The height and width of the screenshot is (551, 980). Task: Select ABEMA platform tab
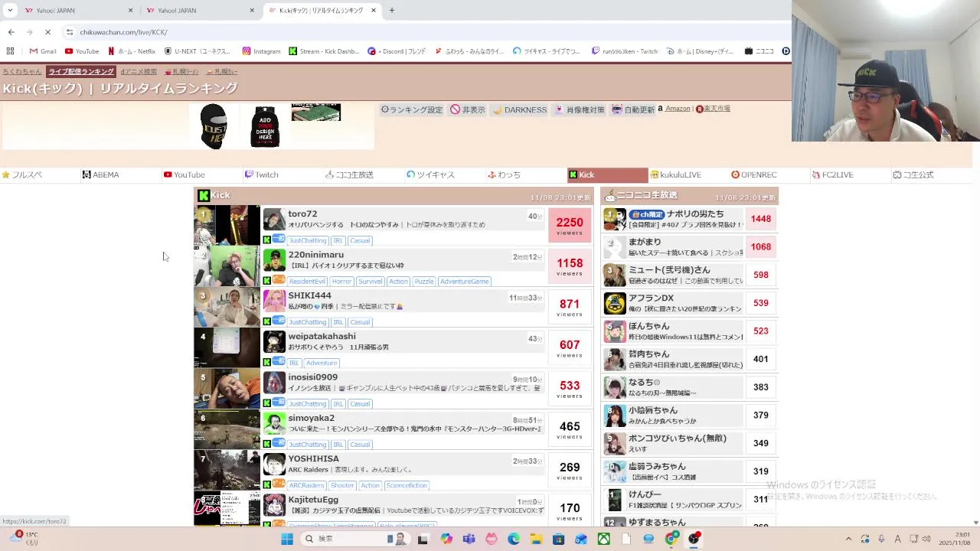click(121, 174)
